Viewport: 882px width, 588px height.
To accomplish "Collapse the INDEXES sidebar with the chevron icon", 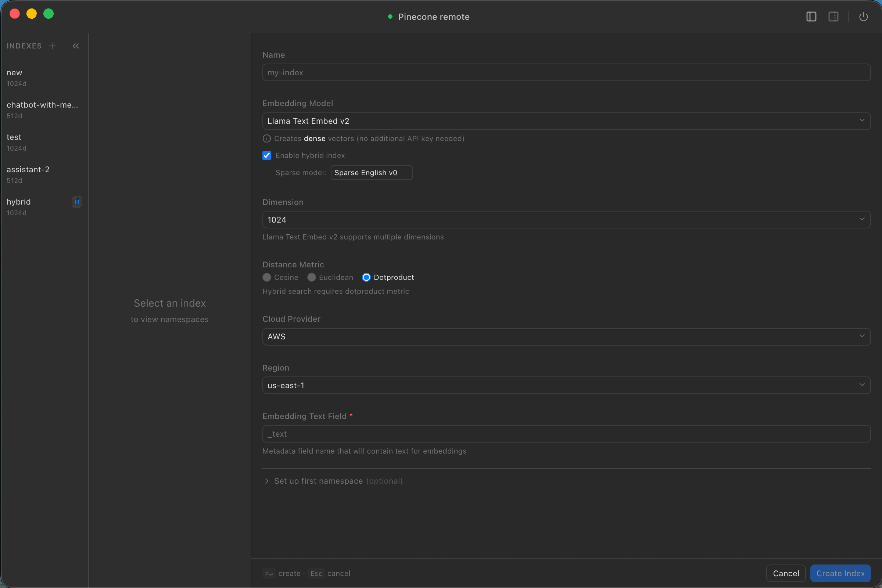I will tap(75, 46).
